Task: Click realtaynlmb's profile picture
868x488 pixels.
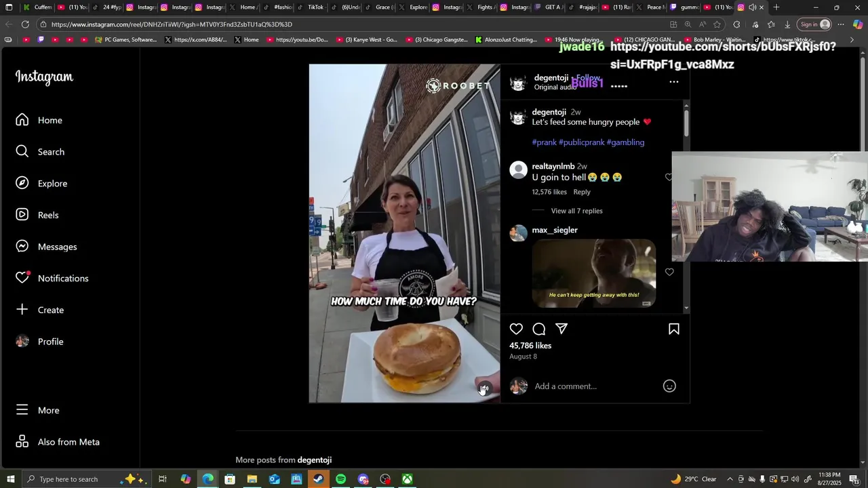Action: [x=518, y=170]
